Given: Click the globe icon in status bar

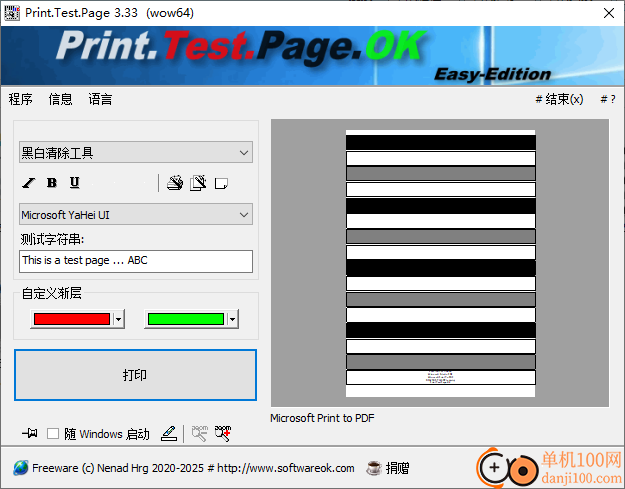Looking at the screenshot, I should click(21, 468).
